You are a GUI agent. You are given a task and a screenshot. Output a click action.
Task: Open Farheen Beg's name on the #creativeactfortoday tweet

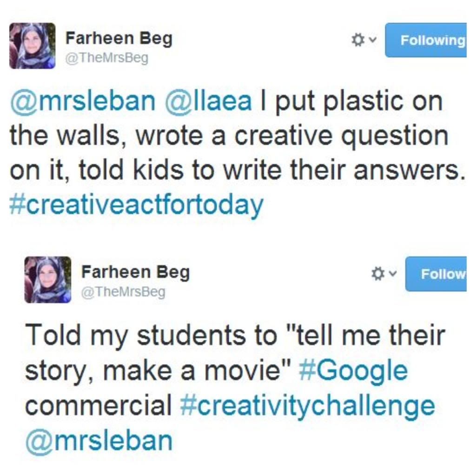(119, 39)
